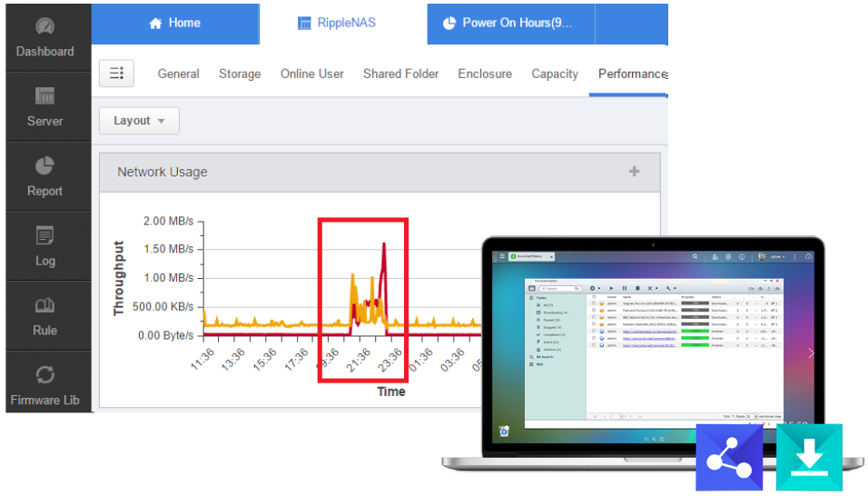Viewport: 868px width, 496px height.
Task: Open Firmware Lib in the sidebar
Action: click(x=45, y=385)
